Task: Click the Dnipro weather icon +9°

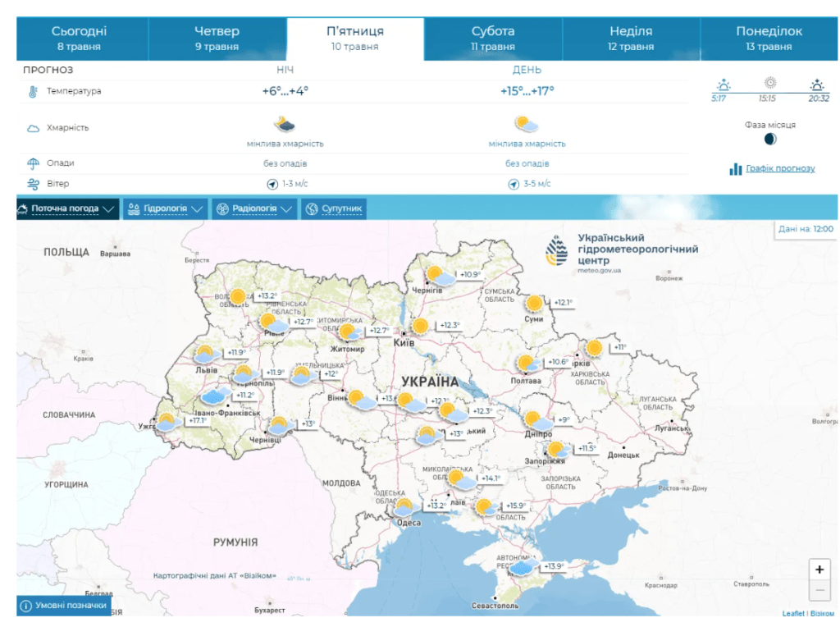Action: tap(537, 421)
